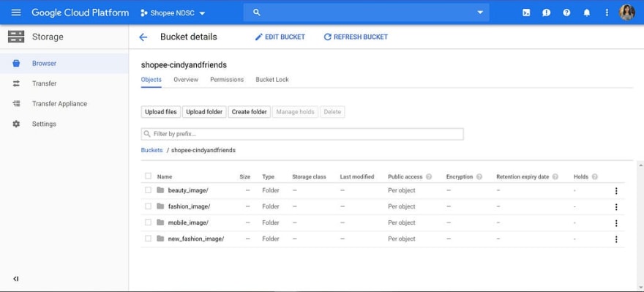644x292 pixels.
Task: Expand the search bar dropdown arrow
Action: [x=480, y=12]
